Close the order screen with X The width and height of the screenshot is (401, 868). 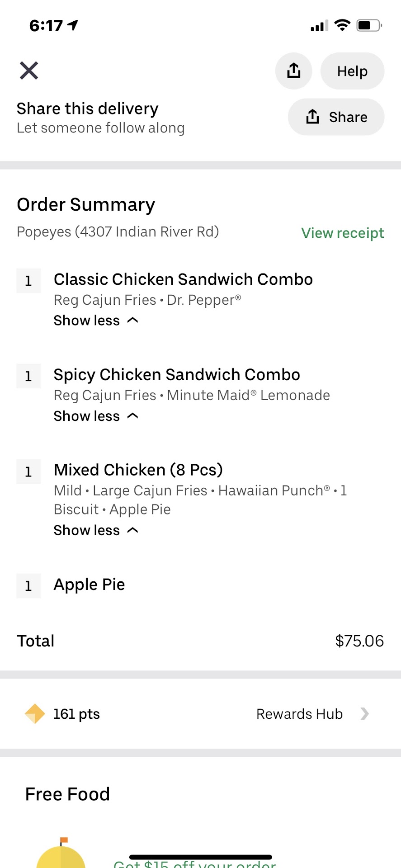(x=29, y=71)
